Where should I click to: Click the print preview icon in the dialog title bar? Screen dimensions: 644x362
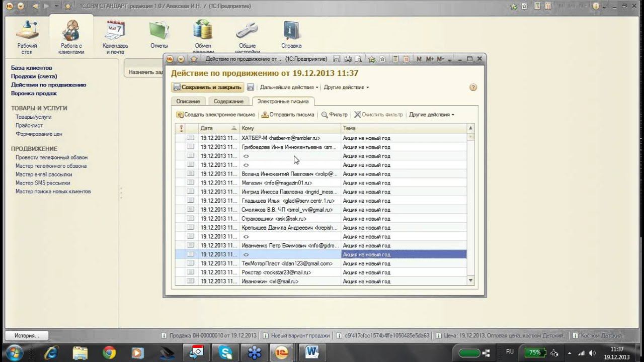358,59
